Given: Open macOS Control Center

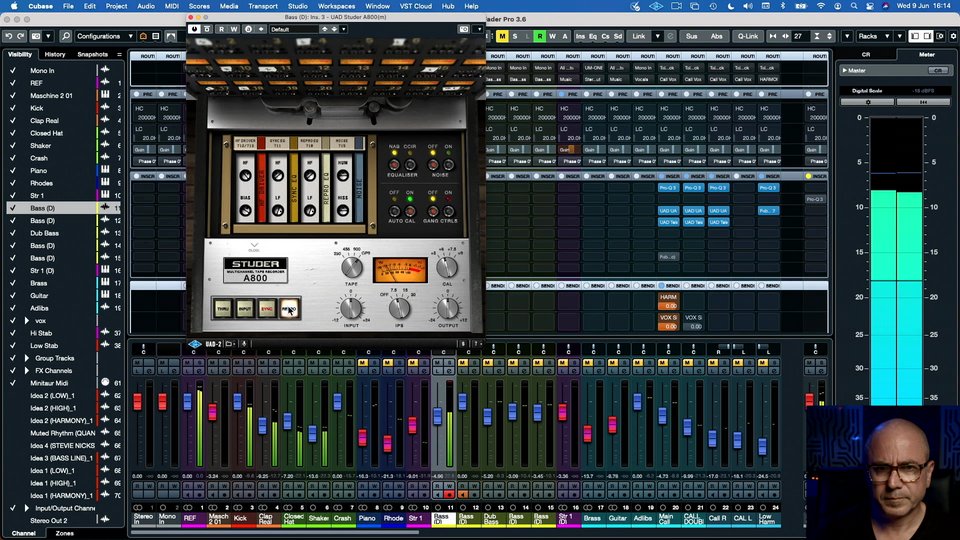Looking at the screenshot, I should (869, 6).
